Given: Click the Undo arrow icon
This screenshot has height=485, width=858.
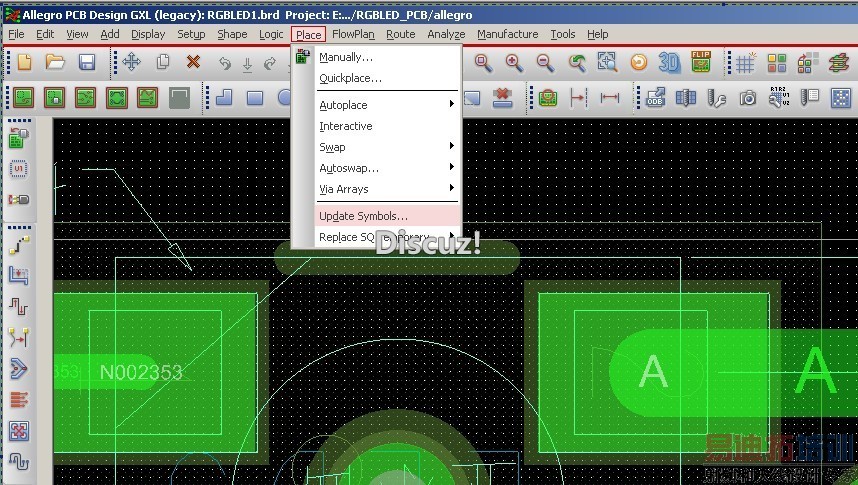Looking at the screenshot, I should 224,63.
